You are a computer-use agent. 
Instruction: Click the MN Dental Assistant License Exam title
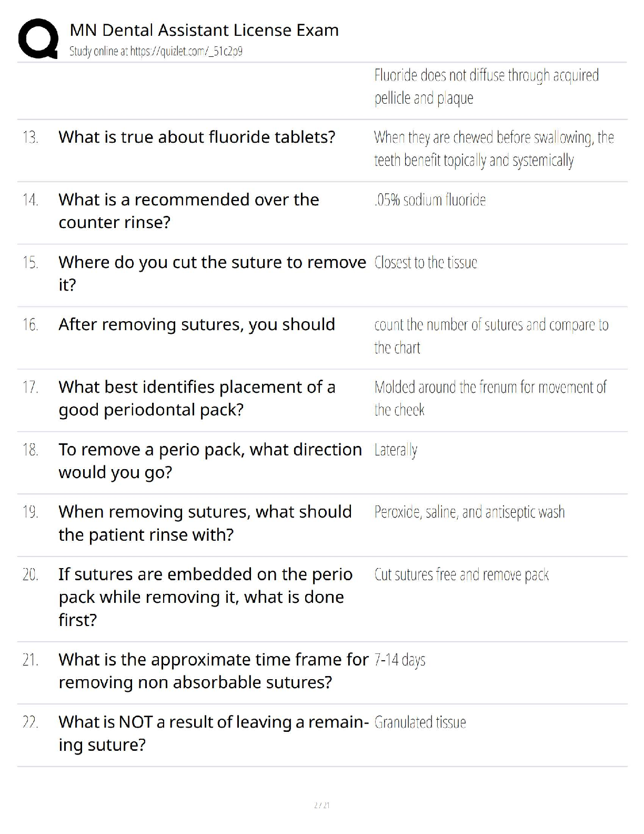point(204,31)
